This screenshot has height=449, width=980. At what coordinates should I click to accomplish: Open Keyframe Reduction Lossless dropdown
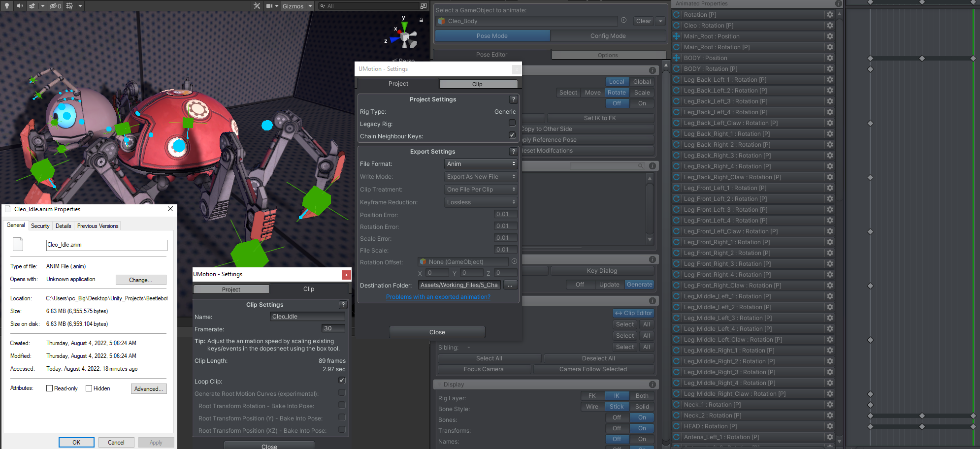click(481, 202)
